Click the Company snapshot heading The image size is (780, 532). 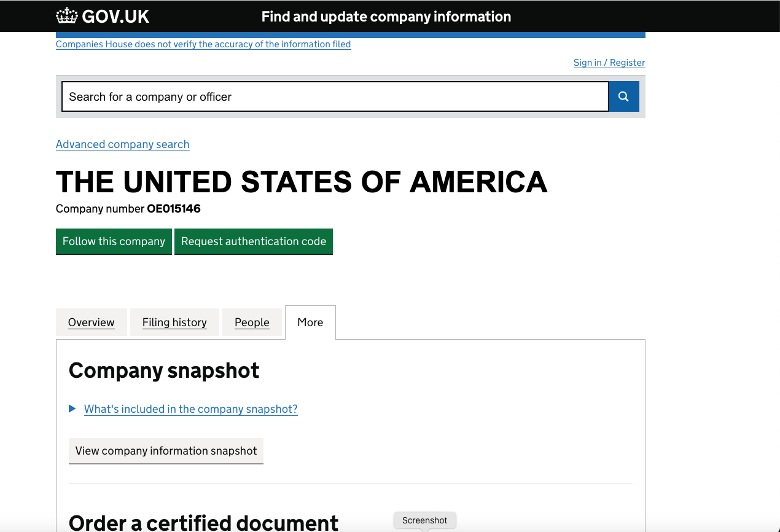tap(164, 370)
